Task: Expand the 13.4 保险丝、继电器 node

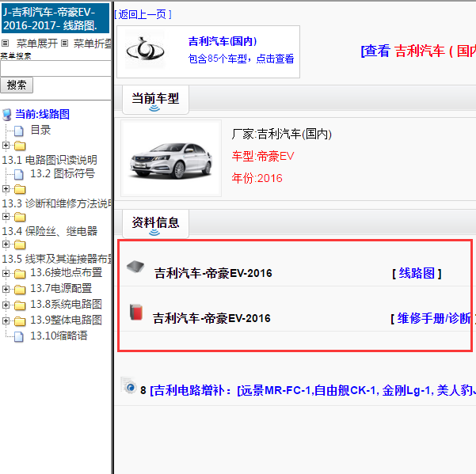Action: click(6, 216)
